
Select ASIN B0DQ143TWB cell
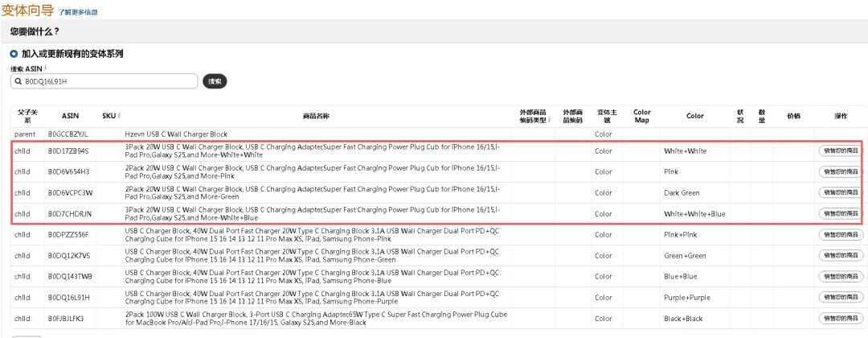[70, 277]
